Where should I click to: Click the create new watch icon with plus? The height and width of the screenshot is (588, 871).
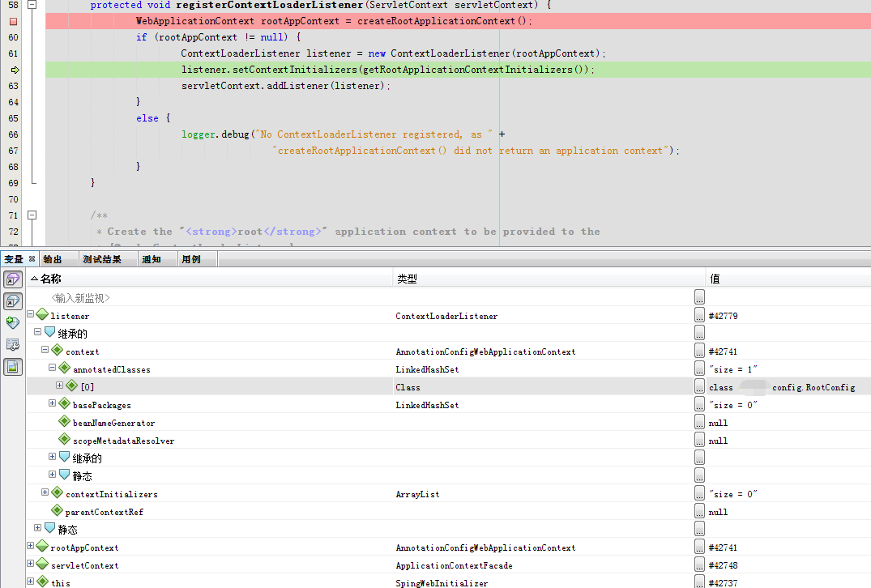(13, 322)
